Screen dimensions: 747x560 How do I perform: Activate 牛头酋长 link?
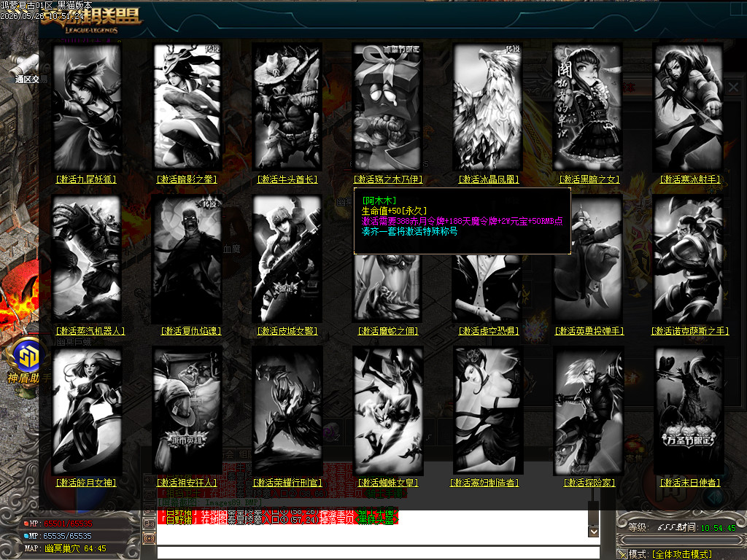click(x=287, y=179)
